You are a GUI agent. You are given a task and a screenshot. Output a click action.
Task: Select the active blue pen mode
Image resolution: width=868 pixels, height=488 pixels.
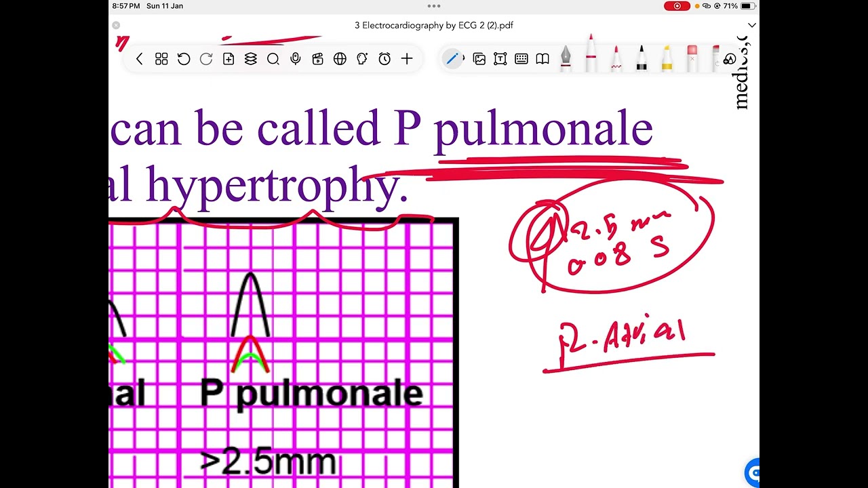click(x=452, y=59)
